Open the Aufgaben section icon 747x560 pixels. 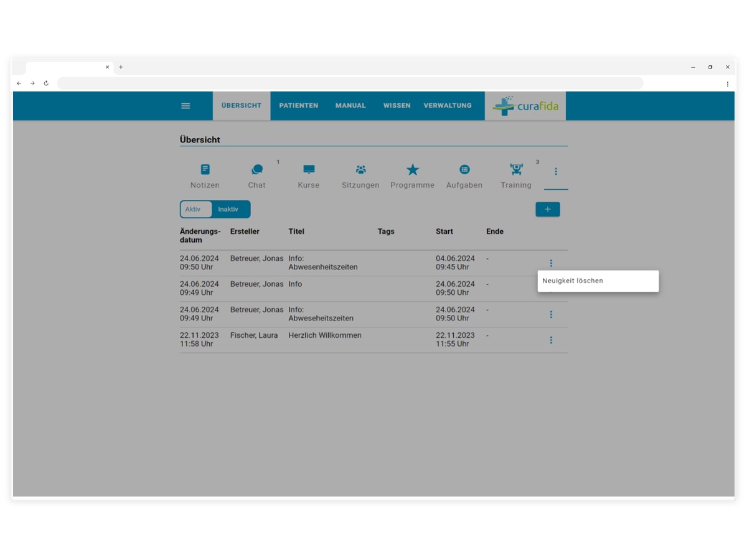pos(464,169)
